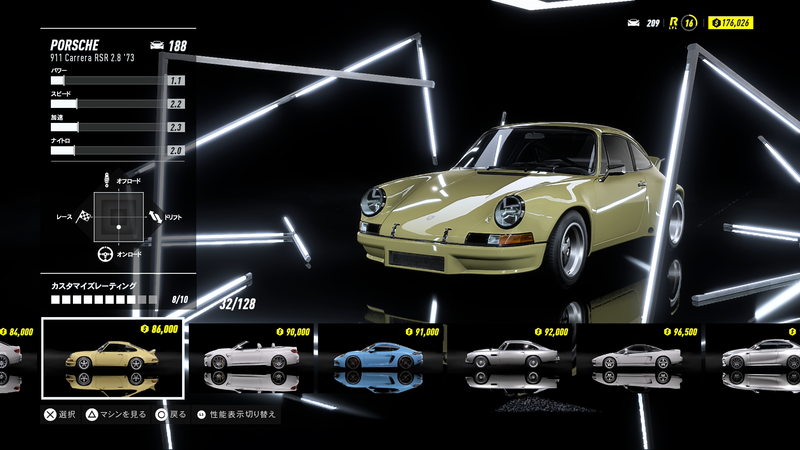Click the 96,500 price label
The width and height of the screenshot is (800, 450).
681,332
